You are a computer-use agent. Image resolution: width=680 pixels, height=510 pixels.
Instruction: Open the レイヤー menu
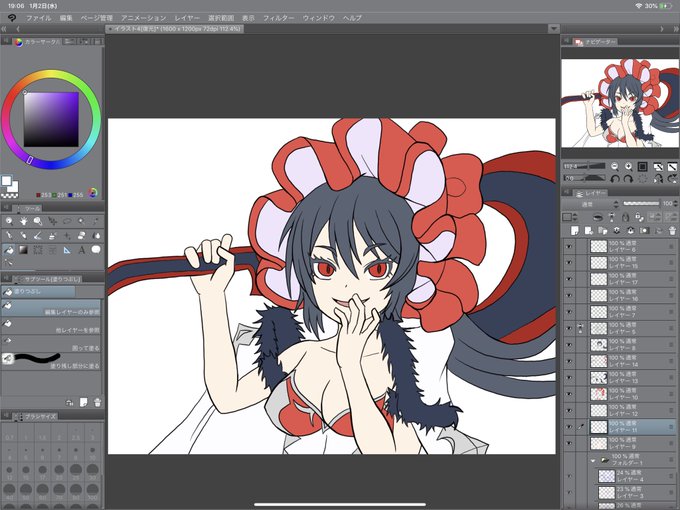187,18
